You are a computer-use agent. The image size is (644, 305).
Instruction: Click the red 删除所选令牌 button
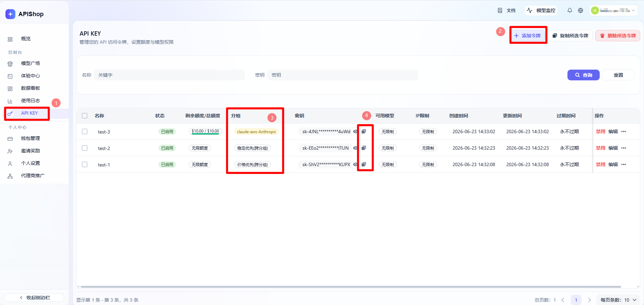point(618,36)
